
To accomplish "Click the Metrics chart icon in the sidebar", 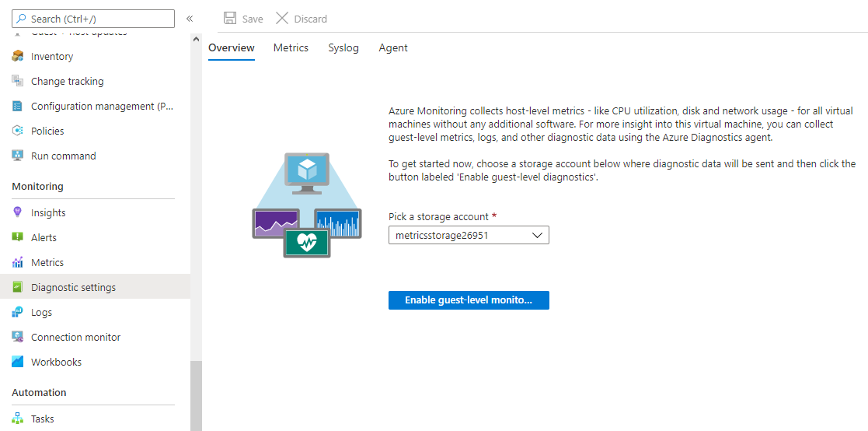I will 18,263.
